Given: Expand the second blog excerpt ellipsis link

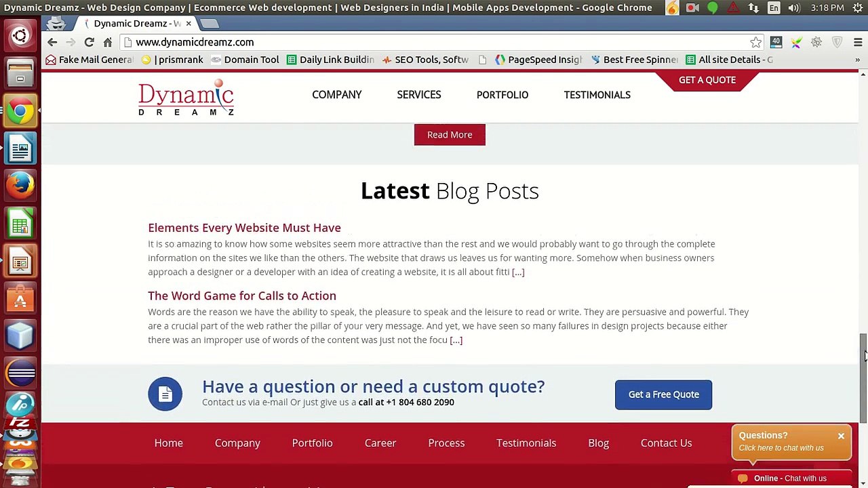Looking at the screenshot, I should [456, 340].
